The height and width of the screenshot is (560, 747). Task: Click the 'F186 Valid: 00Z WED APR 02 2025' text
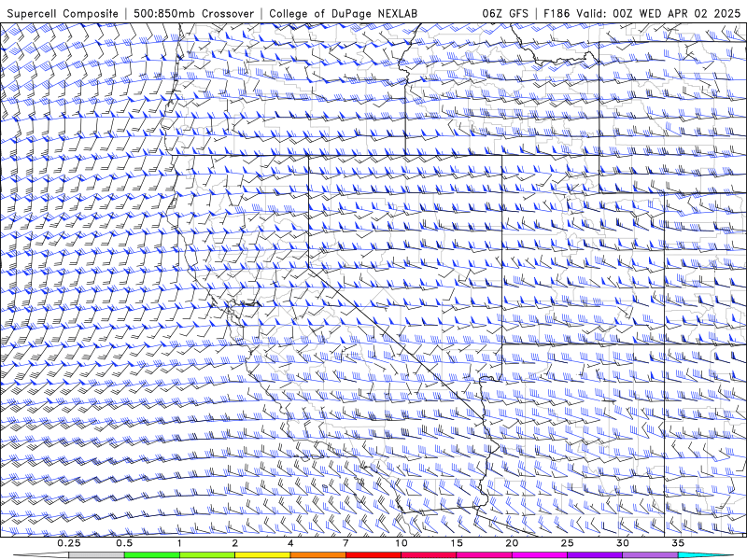[x=642, y=13]
